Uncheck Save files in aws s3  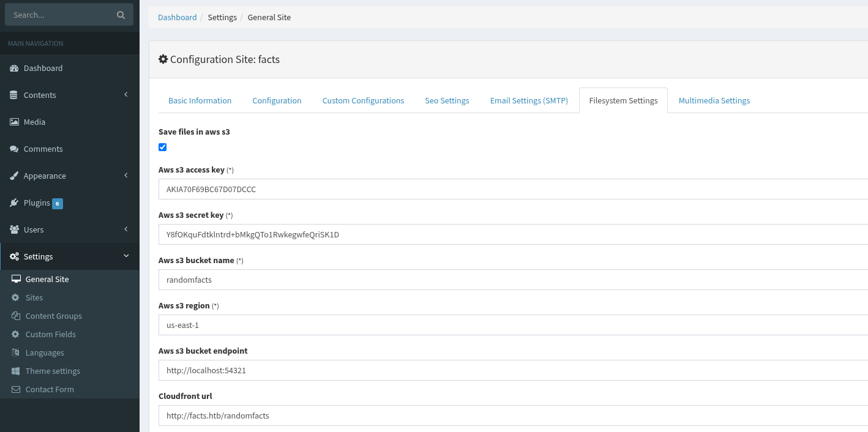point(162,147)
